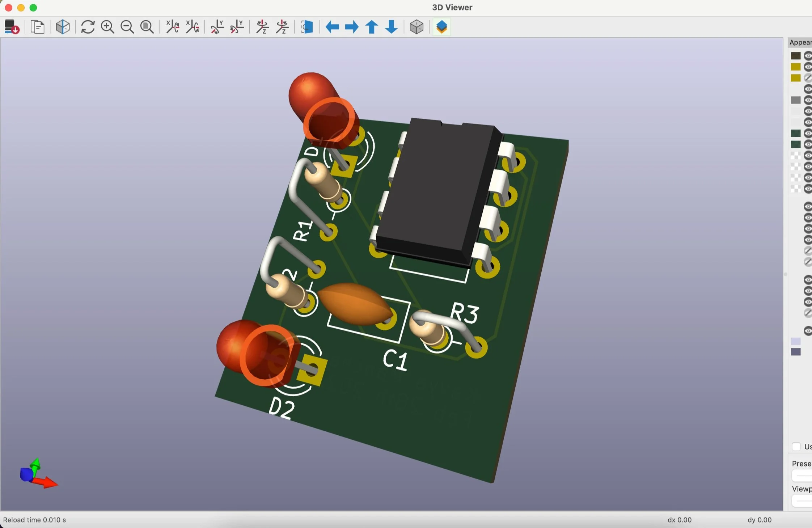Image resolution: width=812 pixels, height=528 pixels.
Task: Click the zoom out magnifier icon
Action: point(127,27)
